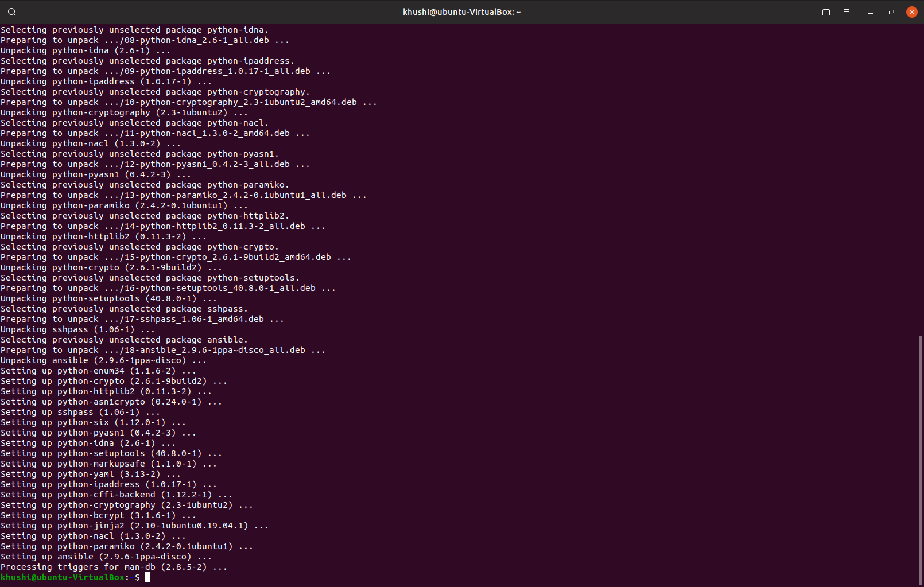Screen dimensions: 924x587
Task: Click 'Unpacking python-ipaddress (1.0.17-1)' line
Action: coord(106,81)
